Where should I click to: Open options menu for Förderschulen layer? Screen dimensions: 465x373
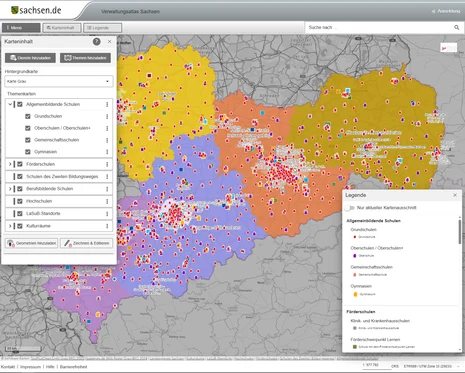[x=107, y=164]
